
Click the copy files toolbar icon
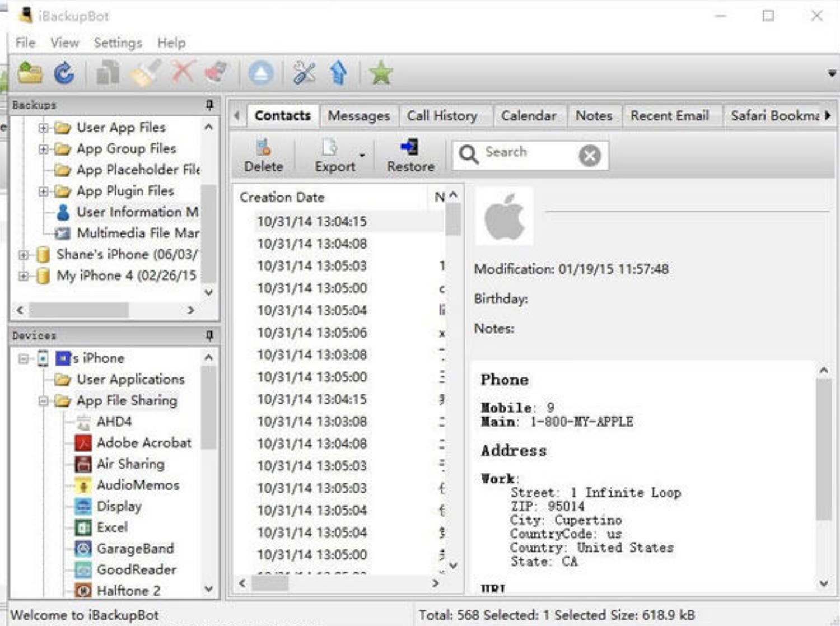(108, 73)
